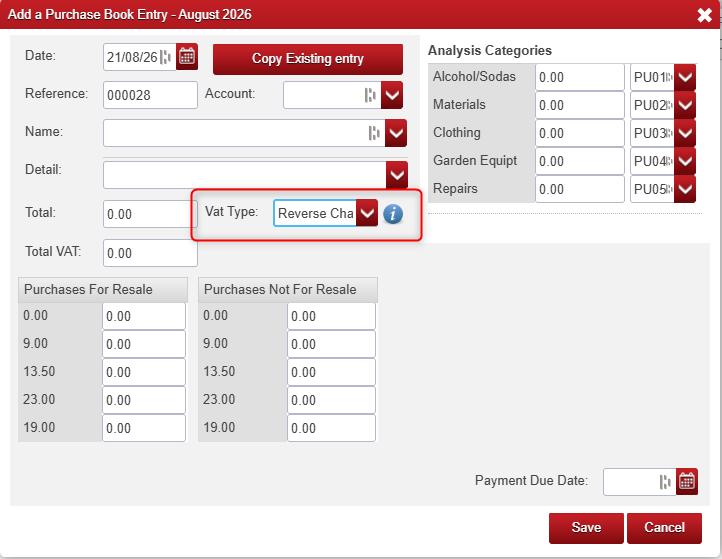722x559 pixels.
Task: Click Purchases For Resale 9.00 rate field
Action: pyautogui.click(x=144, y=344)
